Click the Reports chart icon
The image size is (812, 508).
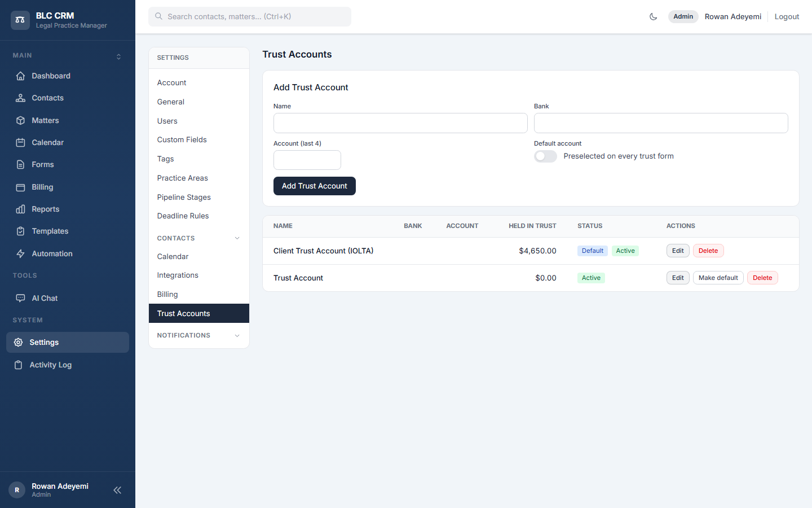click(x=20, y=209)
